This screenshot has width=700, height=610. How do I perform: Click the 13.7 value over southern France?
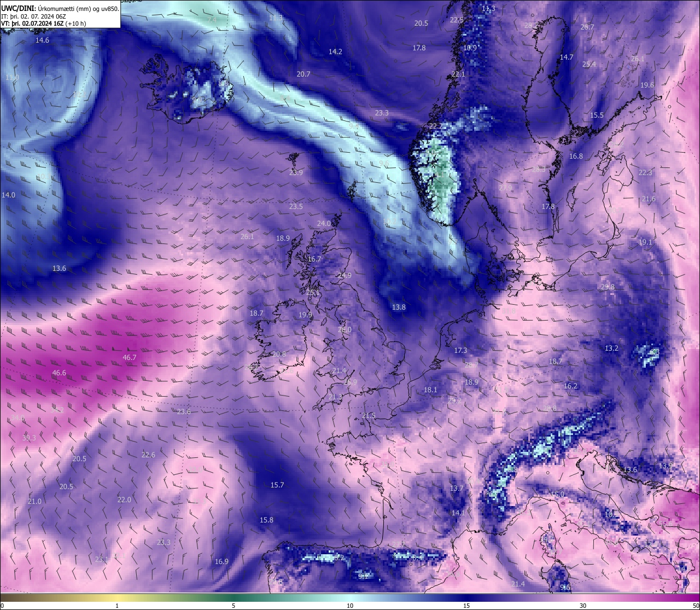(457, 488)
